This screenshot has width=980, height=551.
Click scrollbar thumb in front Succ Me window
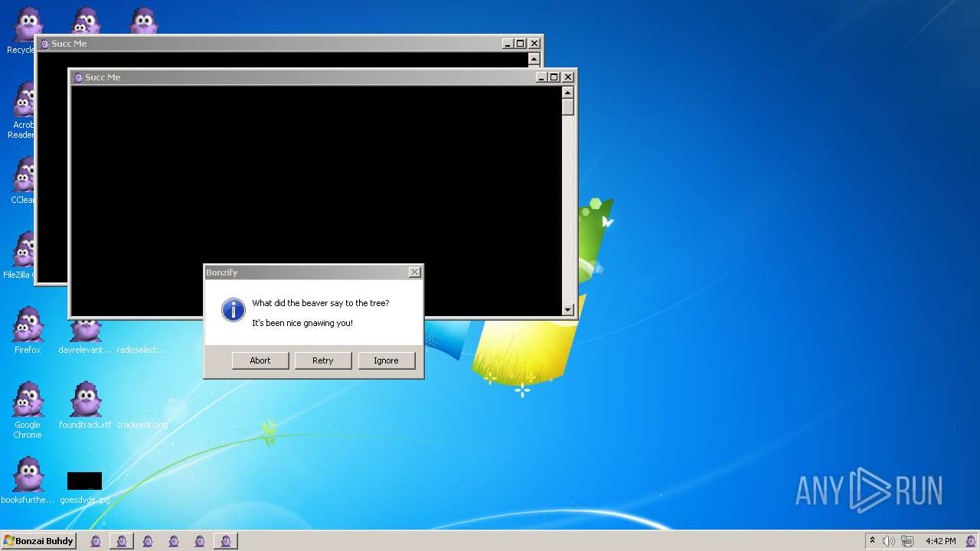click(x=567, y=106)
